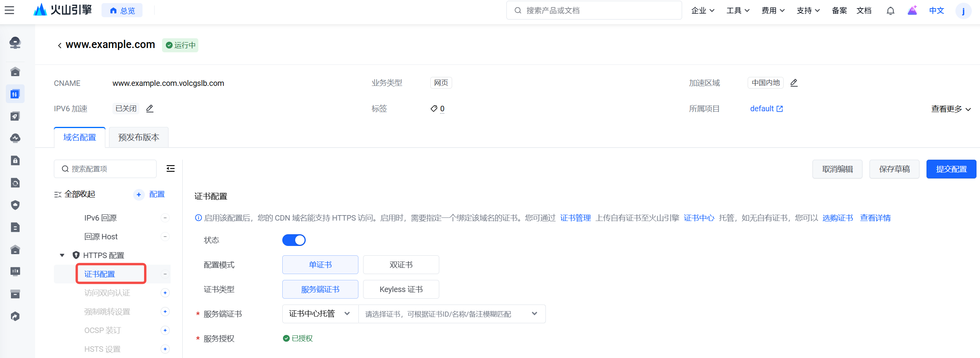Switch to the 预发布版本 tab
Image resolution: width=980 pixels, height=358 pixels.
point(139,137)
